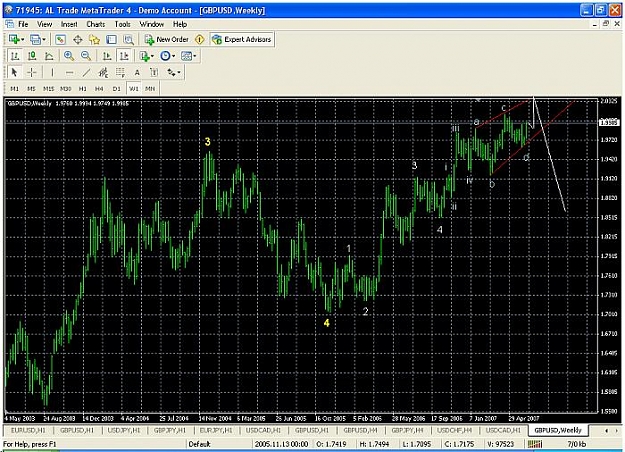
Task: Click the connection bars icon in status bar
Action: [x=535, y=444]
